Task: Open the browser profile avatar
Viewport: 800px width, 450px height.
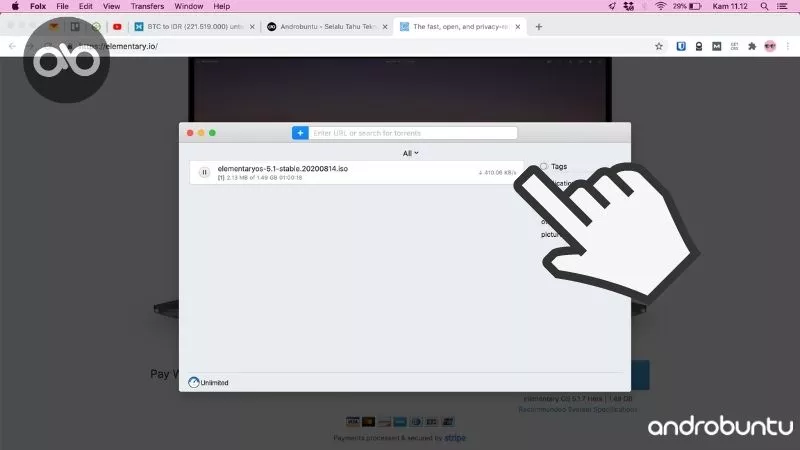Action: (770, 46)
